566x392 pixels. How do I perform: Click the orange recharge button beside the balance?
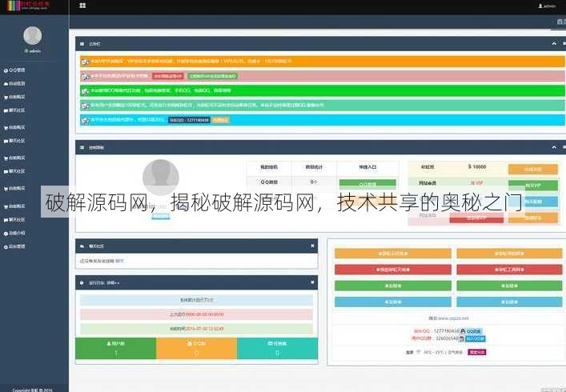(533, 169)
